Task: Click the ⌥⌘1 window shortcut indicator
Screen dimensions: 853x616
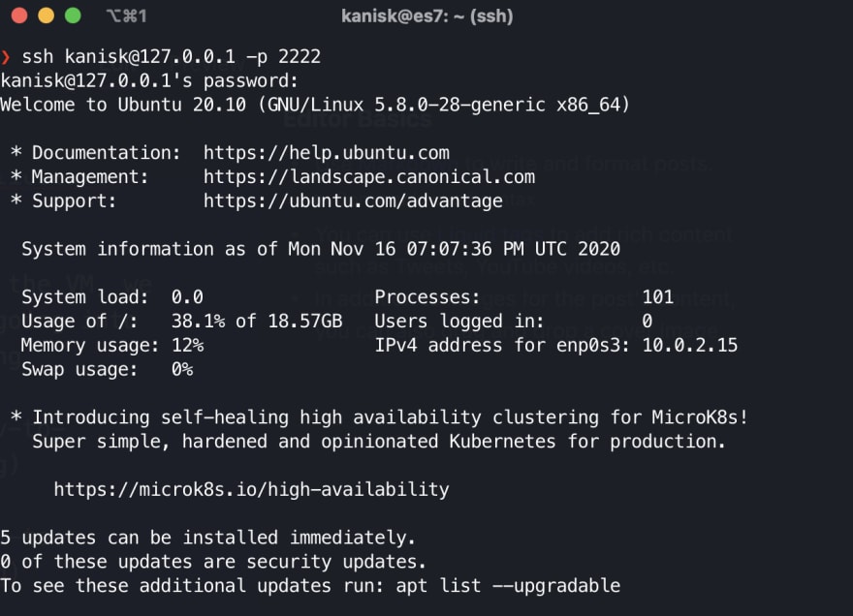Action: coord(126,15)
